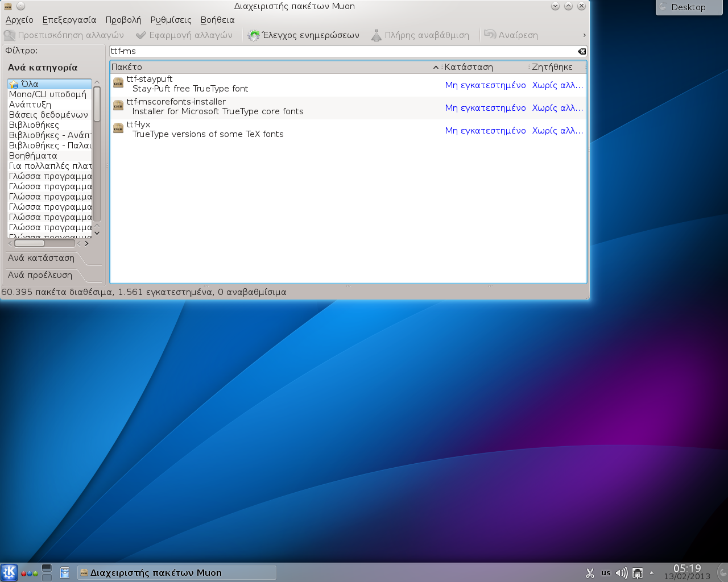Screen dimensions: 728x582
Task: Expand the Ανά κατάσταση filter section
Action: click(x=41, y=258)
